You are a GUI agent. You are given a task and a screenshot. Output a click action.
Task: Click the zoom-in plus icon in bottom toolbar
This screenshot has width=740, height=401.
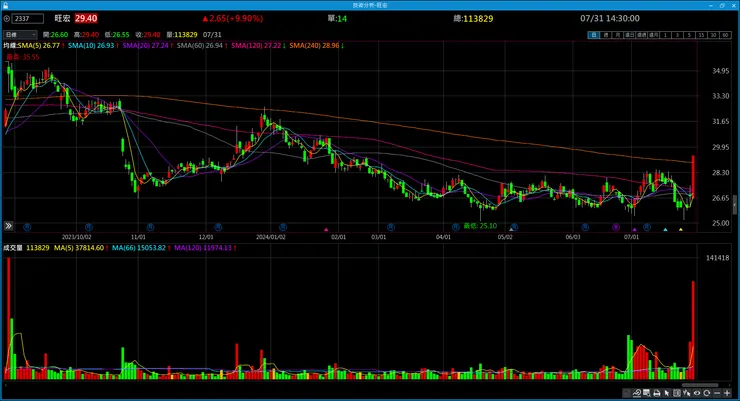pyautogui.click(x=727, y=393)
